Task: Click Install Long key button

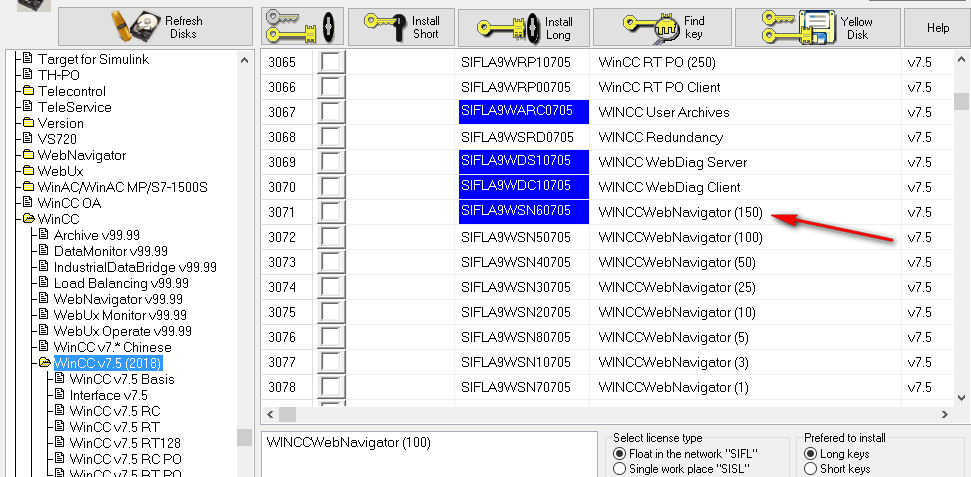Action: (523, 28)
